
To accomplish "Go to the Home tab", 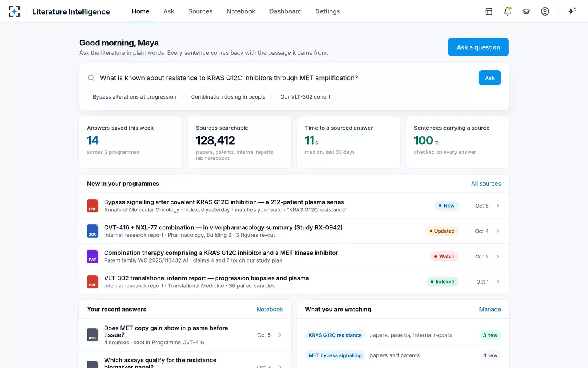I will tap(140, 11).
